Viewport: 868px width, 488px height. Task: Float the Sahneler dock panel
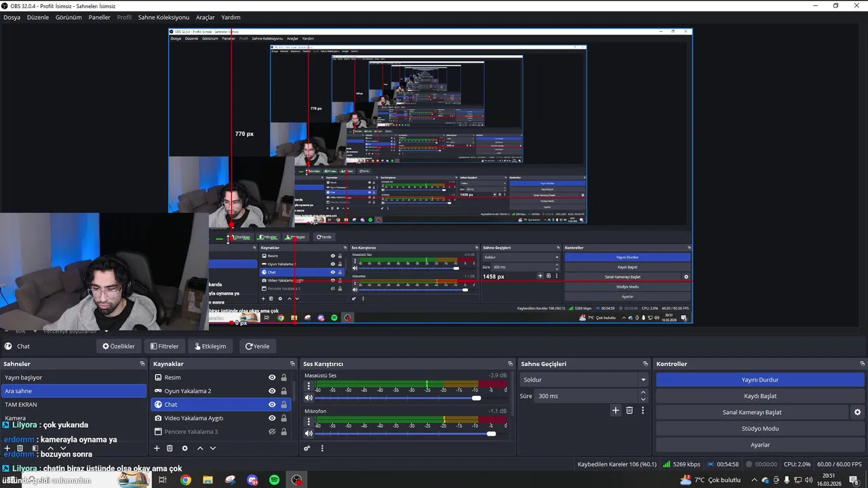coord(142,364)
